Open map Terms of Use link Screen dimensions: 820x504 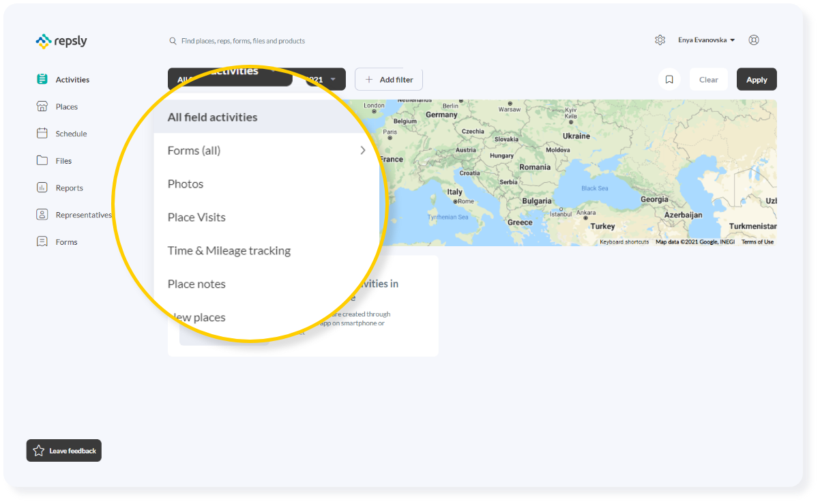[757, 242]
